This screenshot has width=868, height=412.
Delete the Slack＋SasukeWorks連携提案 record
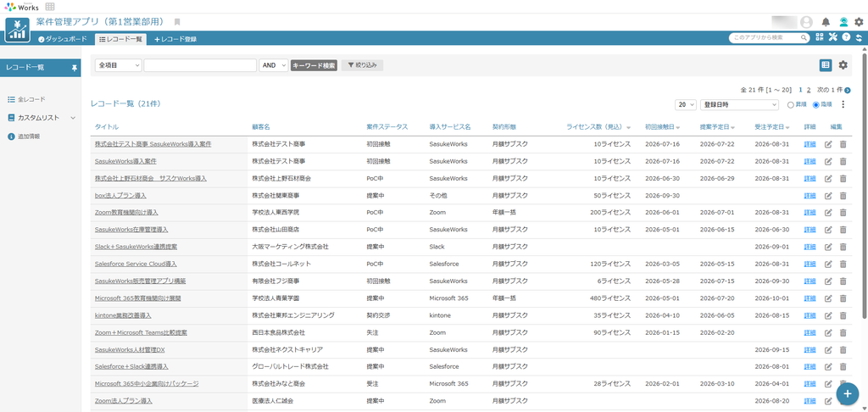click(843, 247)
